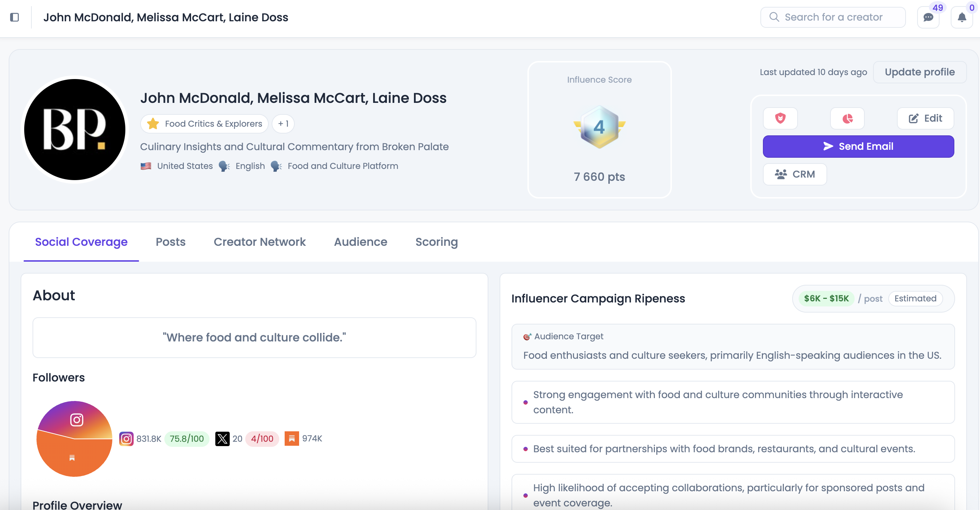Click the X 4/100 score badge
Viewport: 980px width, 510px height.
click(262, 439)
